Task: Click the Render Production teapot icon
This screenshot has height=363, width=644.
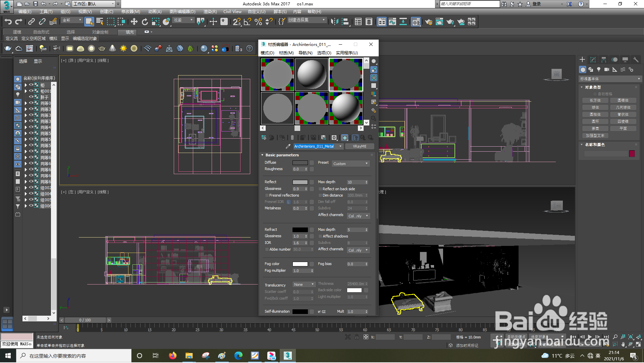Action: [x=450, y=22]
